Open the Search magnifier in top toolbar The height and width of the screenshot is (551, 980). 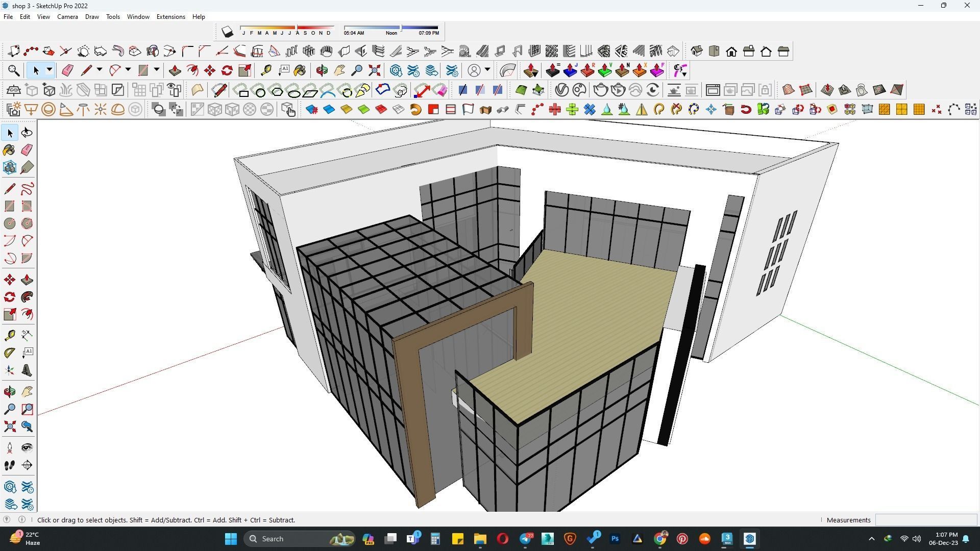(14, 70)
